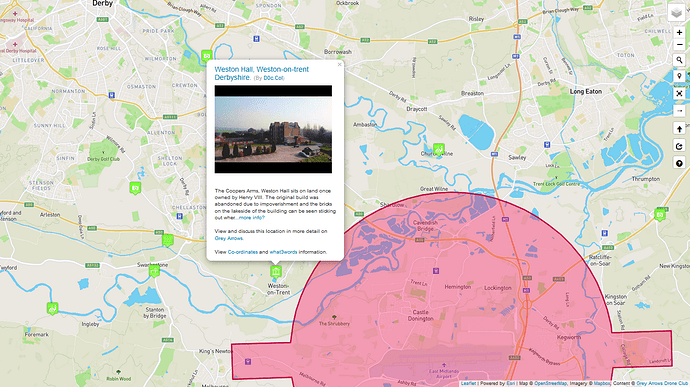Click the upload arrow icon
690x387 pixels.
tap(679, 129)
